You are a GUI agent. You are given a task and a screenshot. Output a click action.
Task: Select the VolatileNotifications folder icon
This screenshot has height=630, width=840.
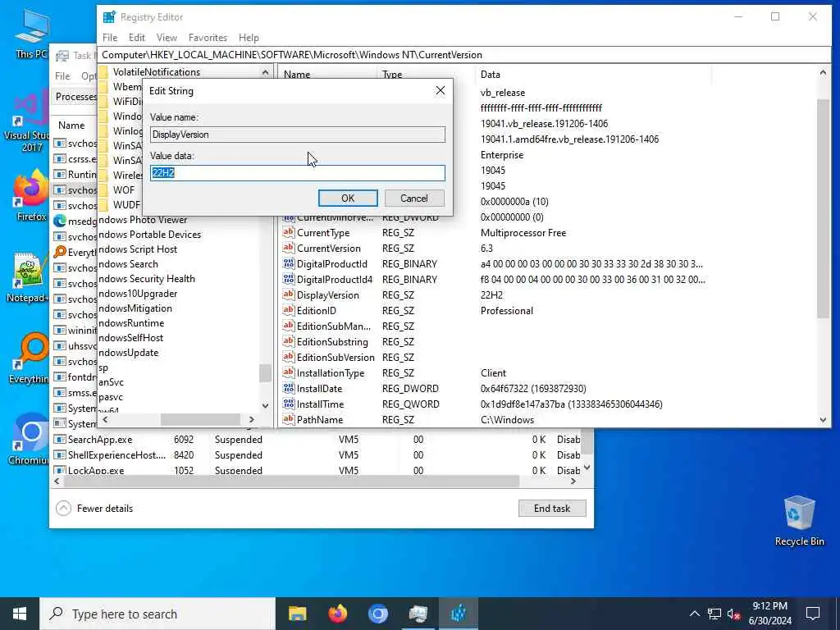click(x=103, y=72)
